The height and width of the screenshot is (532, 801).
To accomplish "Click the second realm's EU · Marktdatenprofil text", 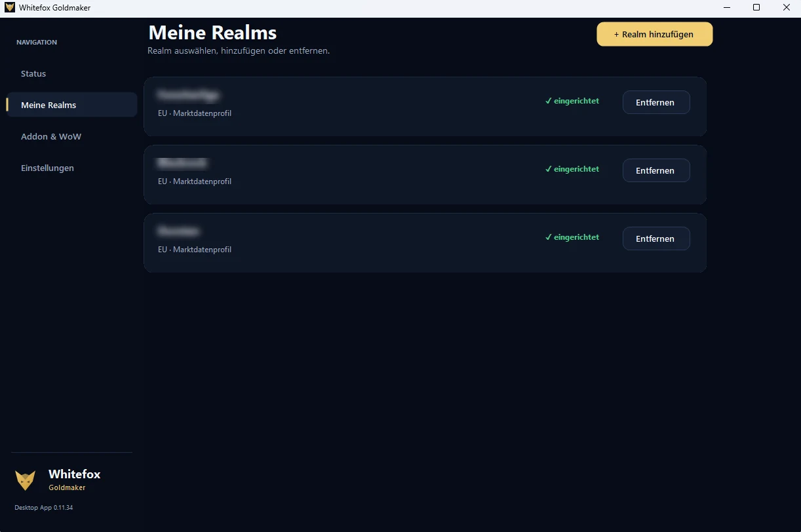I will coord(195,181).
